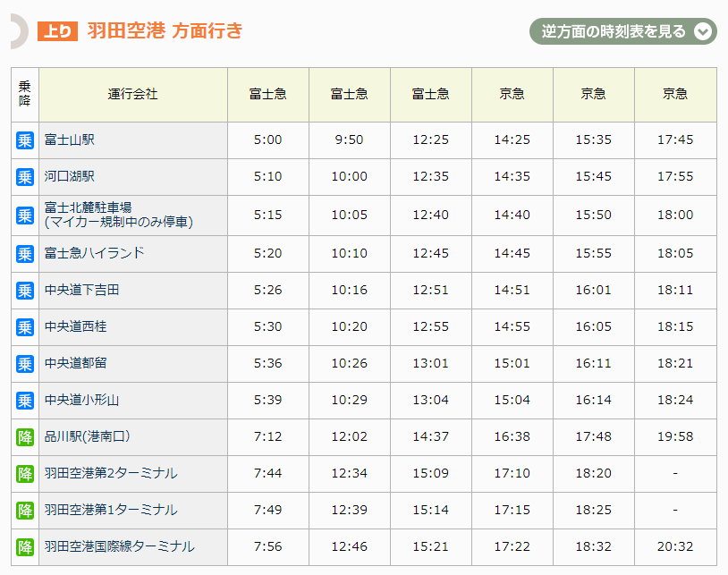Click the 14:25 departure at 富士山駅
The width and height of the screenshot is (728, 575).
[x=512, y=140]
